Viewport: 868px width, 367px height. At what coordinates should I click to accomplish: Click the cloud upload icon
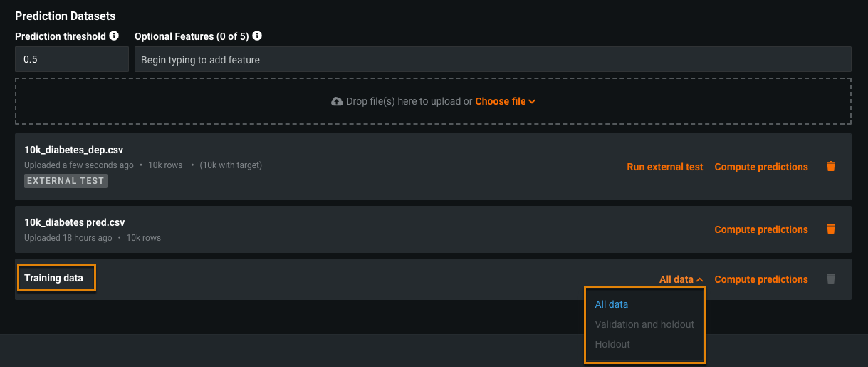click(x=338, y=102)
